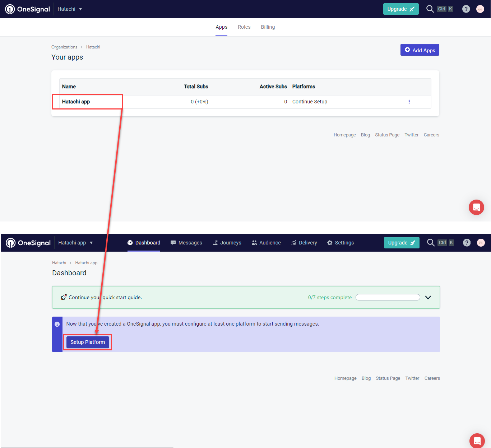The image size is (491, 448).
Task: Click the Add Apps button
Action: point(420,50)
